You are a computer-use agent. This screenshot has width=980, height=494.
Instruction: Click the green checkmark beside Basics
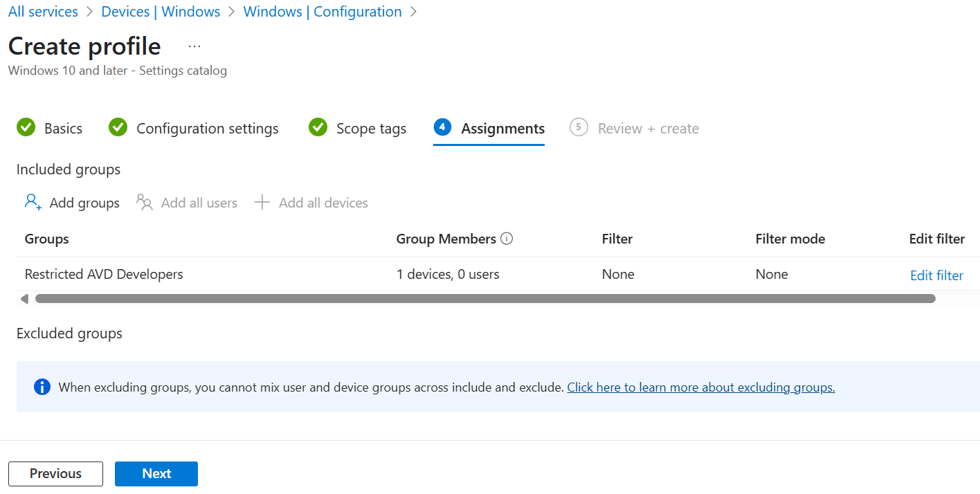click(x=26, y=127)
